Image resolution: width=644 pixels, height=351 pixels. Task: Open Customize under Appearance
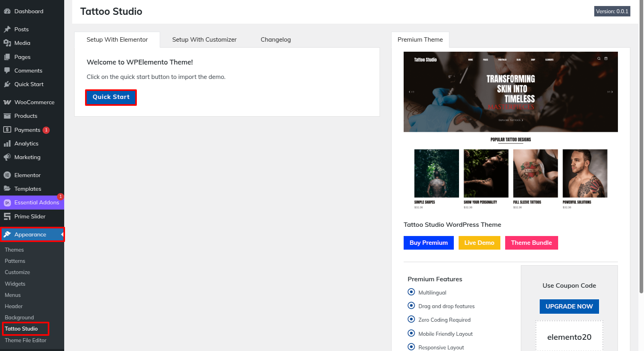click(17, 272)
